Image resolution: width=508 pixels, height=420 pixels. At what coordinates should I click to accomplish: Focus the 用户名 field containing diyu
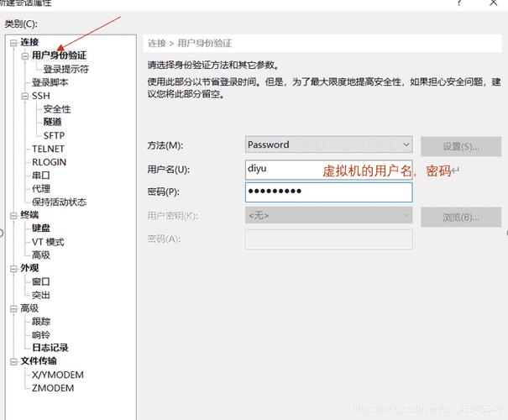tap(328, 170)
